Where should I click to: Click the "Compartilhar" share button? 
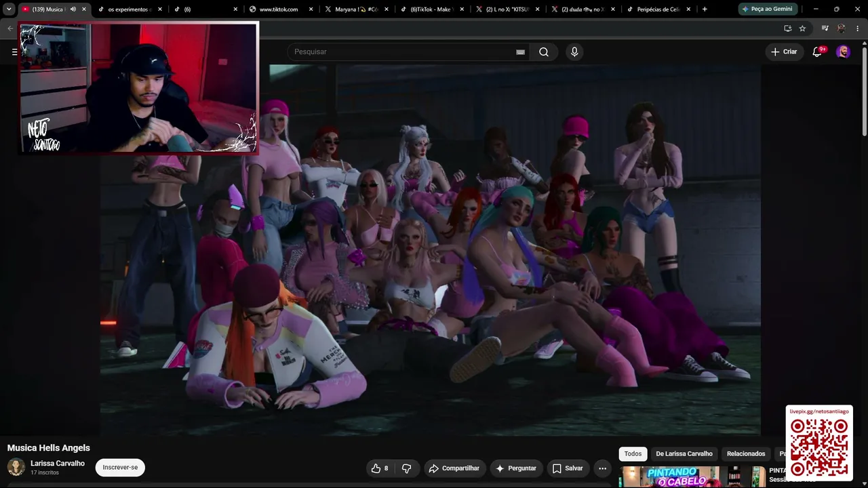[454, 468]
